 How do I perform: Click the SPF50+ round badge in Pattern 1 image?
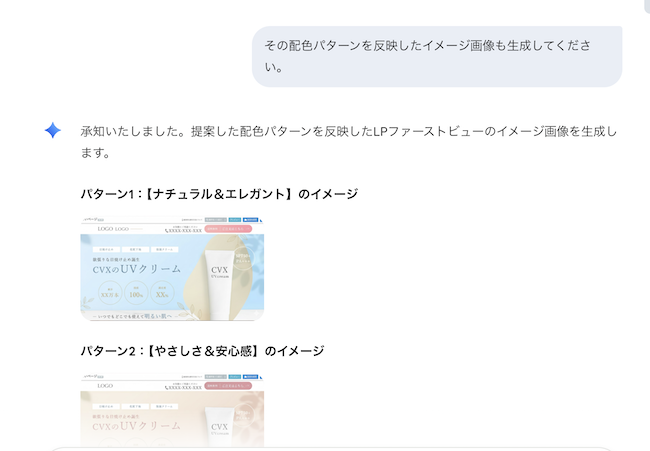coord(243,258)
